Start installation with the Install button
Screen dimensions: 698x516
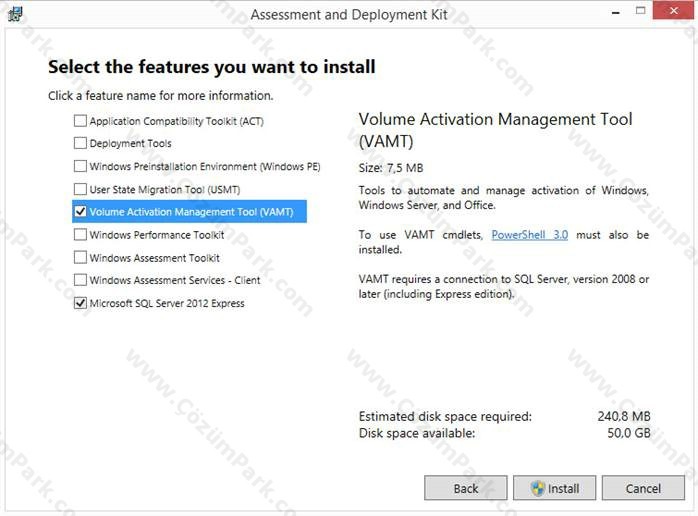(x=554, y=488)
